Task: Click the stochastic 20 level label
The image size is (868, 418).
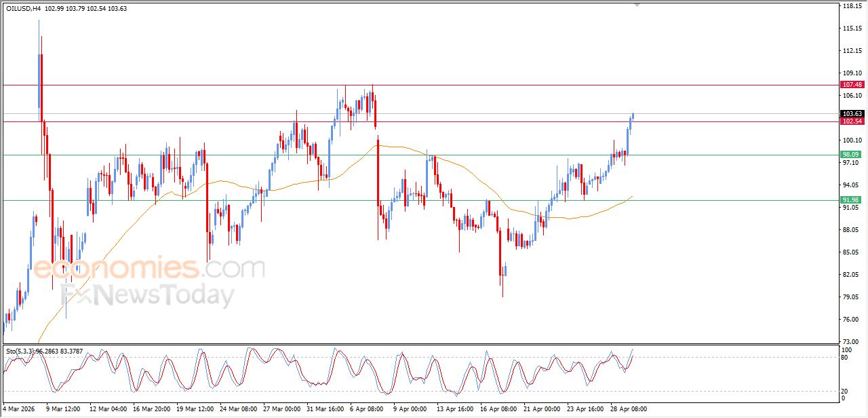Action: coord(845,391)
